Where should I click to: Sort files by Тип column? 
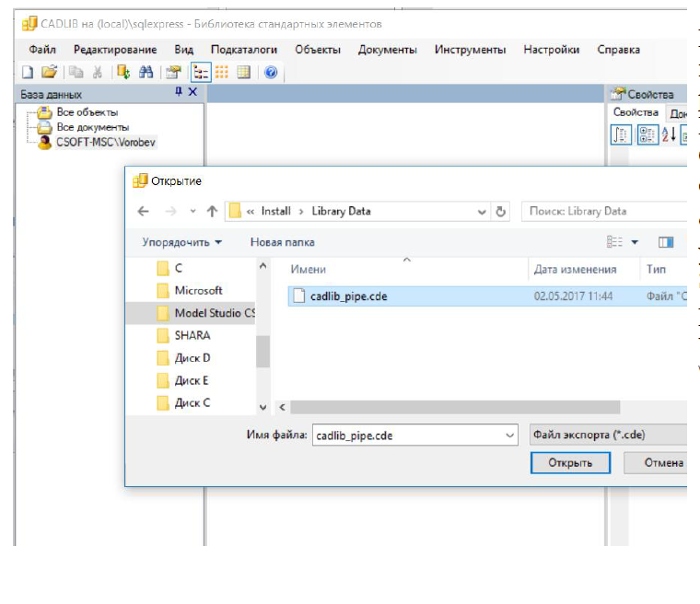click(x=656, y=269)
